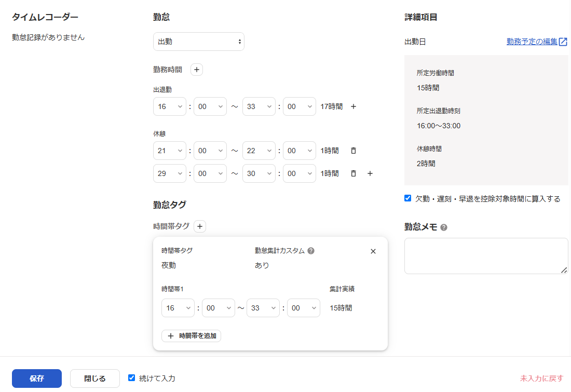Add a new 時間帯タグ with plus button

click(x=199, y=226)
